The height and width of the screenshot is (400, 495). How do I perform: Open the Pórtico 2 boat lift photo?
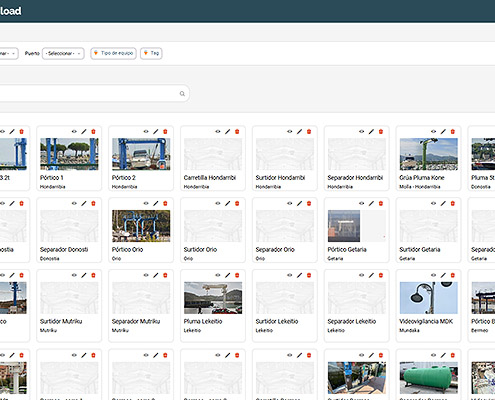[141, 154]
